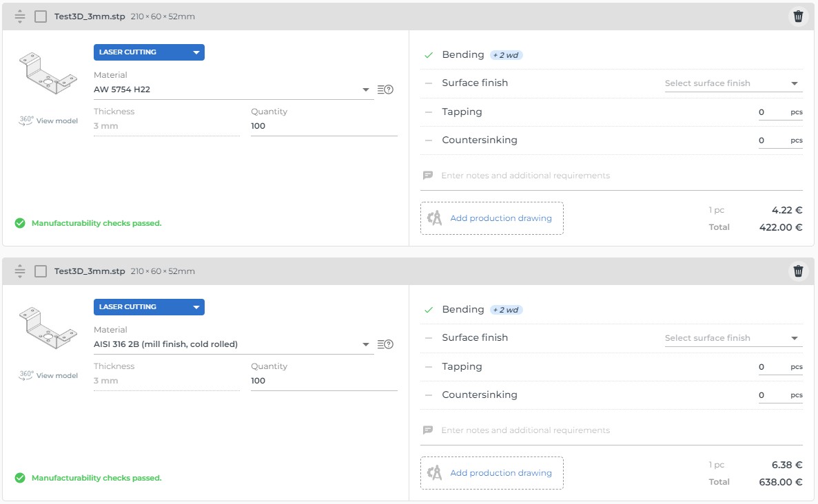Open the LASER CUTTING dropdown for the AW 5754 part

point(149,52)
